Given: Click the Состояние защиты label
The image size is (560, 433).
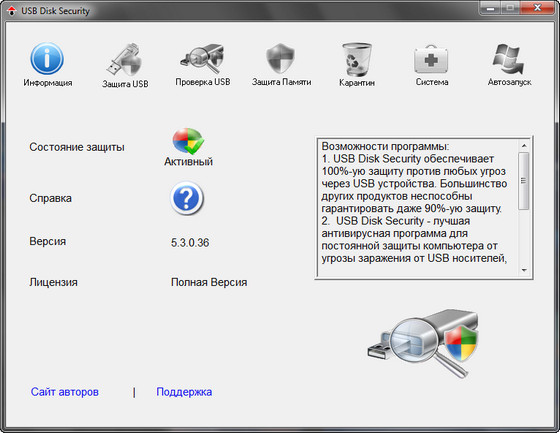Looking at the screenshot, I should [77, 147].
